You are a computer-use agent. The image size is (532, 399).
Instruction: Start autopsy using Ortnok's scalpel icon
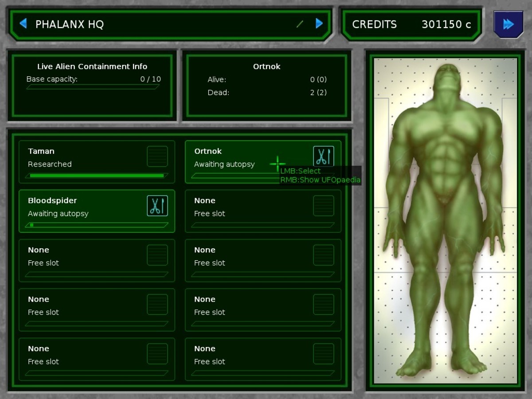tap(324, 156)
